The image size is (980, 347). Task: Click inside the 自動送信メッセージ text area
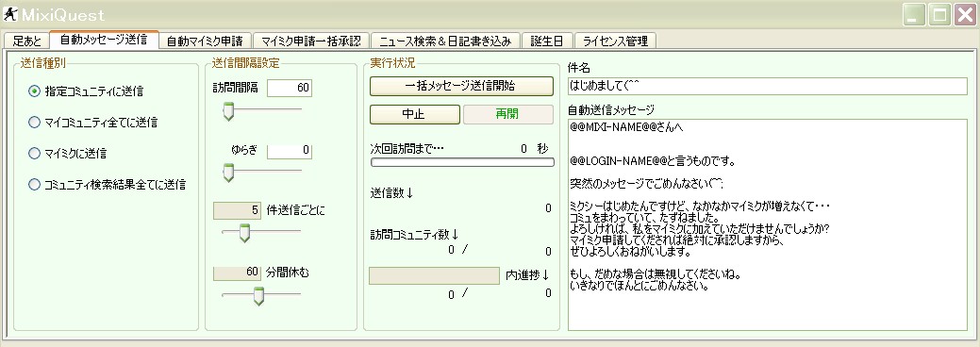pyautogui.click(x=767, y=224)
